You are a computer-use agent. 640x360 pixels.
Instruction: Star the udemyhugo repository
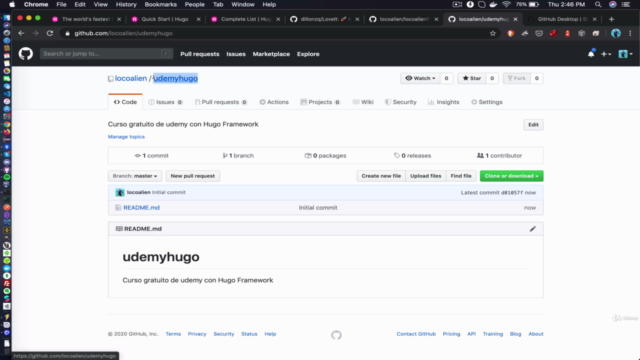click(472, 78)
